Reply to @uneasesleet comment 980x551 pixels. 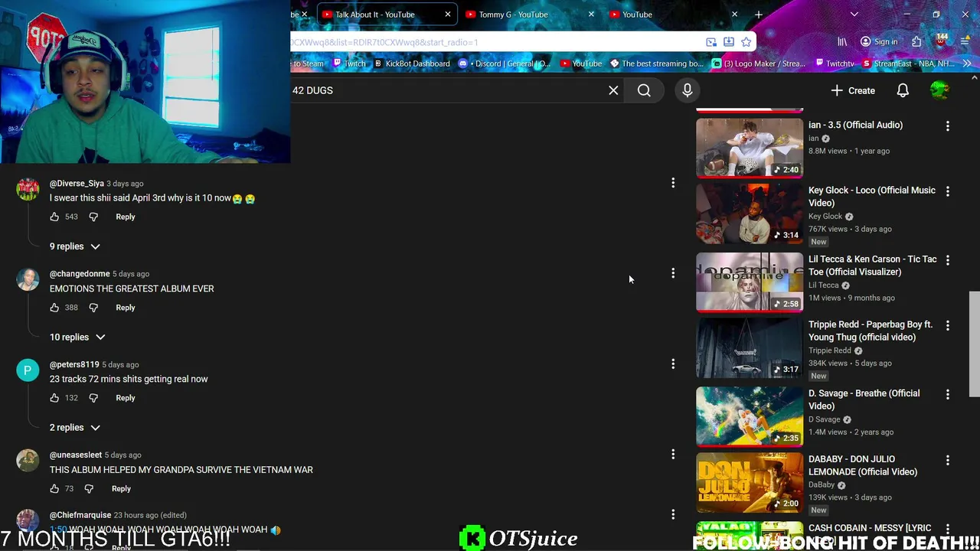tap(121, 488)
